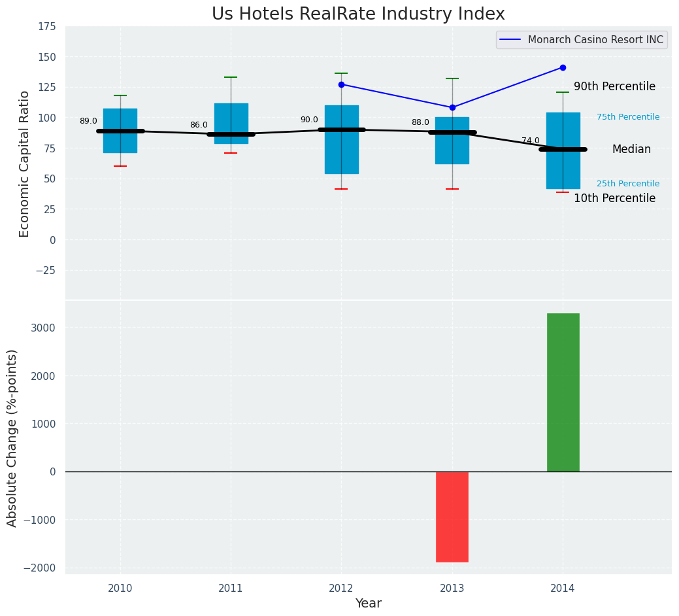Click the 89.0 median value label

(88, 122)
